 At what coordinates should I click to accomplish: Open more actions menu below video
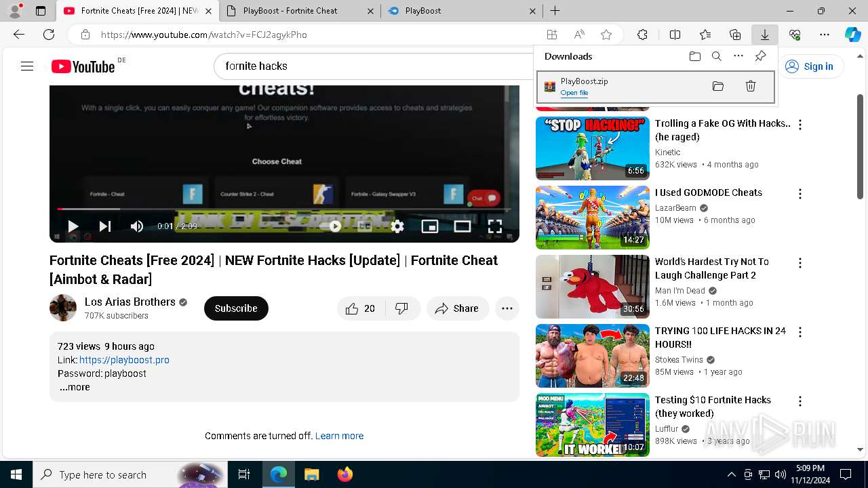(x=507, y=308)
